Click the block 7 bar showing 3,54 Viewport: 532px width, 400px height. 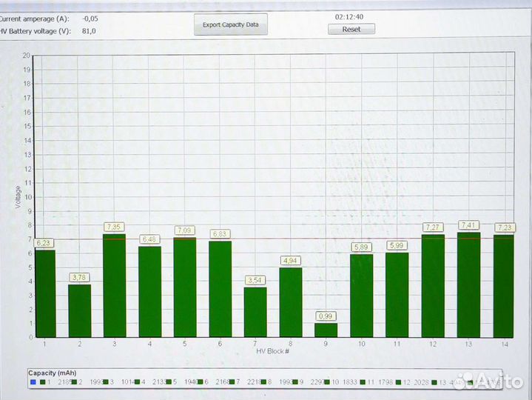click(255, 312)
